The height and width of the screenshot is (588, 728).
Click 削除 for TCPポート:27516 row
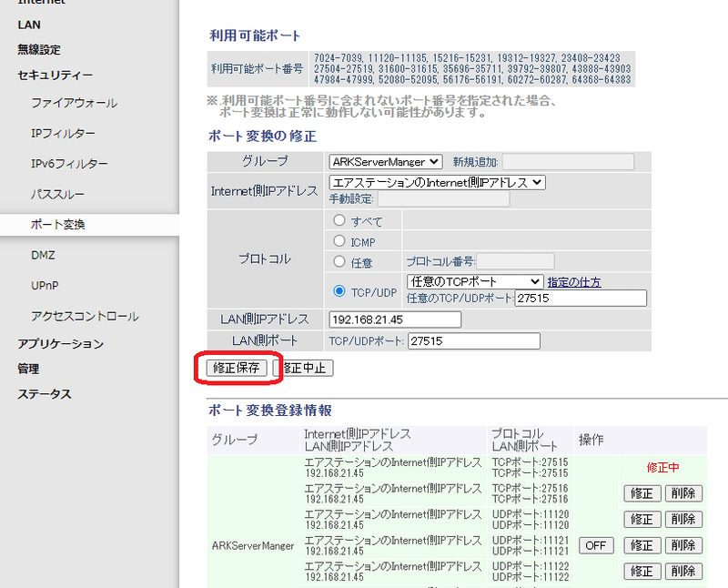pyautogui.click(x=683, y=493)
